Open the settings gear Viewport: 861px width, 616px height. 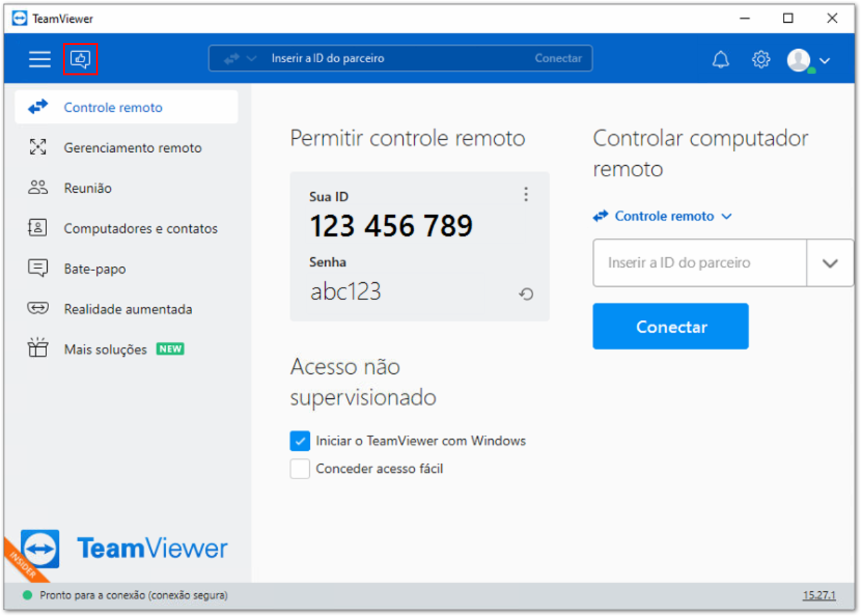coord(761,59)
